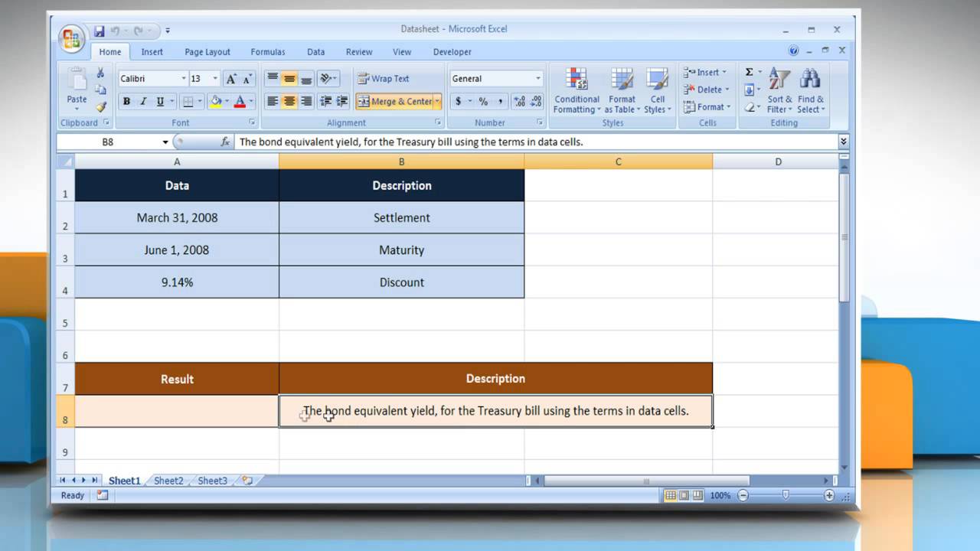Click the Office Button orb
980x551 pixels.
click(71, 39)
